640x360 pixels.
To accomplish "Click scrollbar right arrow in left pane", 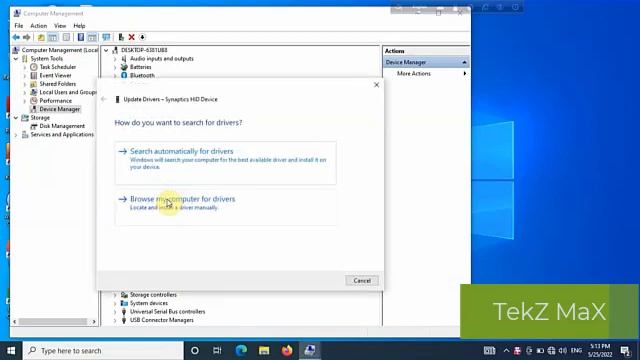I will click(94, 322).
